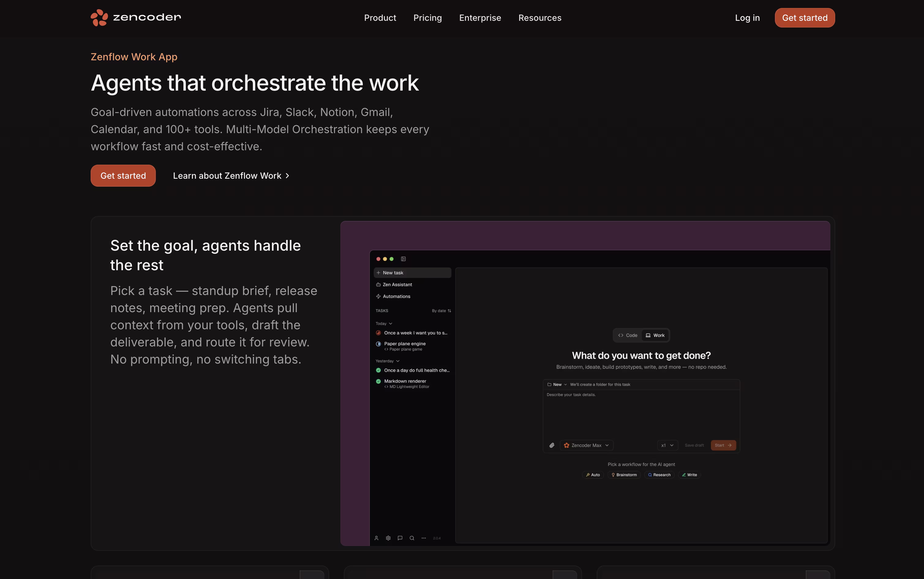
Task: Open the Product menu
Action: [380, 18]
